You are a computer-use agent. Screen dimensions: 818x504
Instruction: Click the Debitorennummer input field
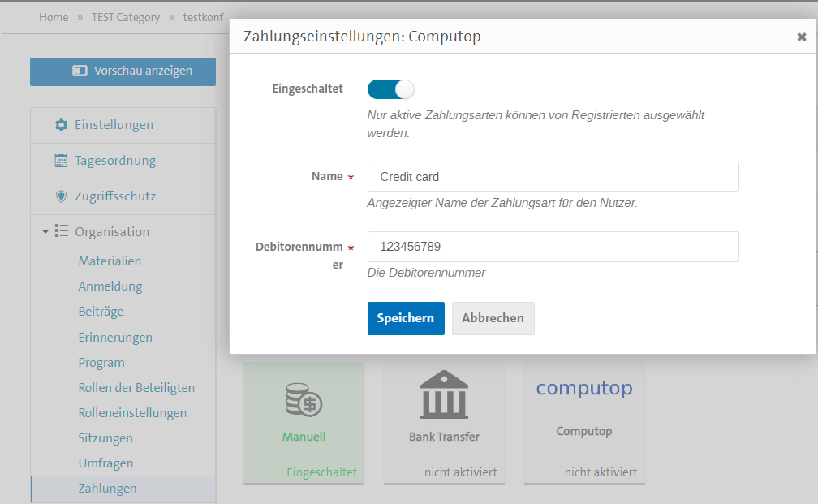click(x=553, y=246)
